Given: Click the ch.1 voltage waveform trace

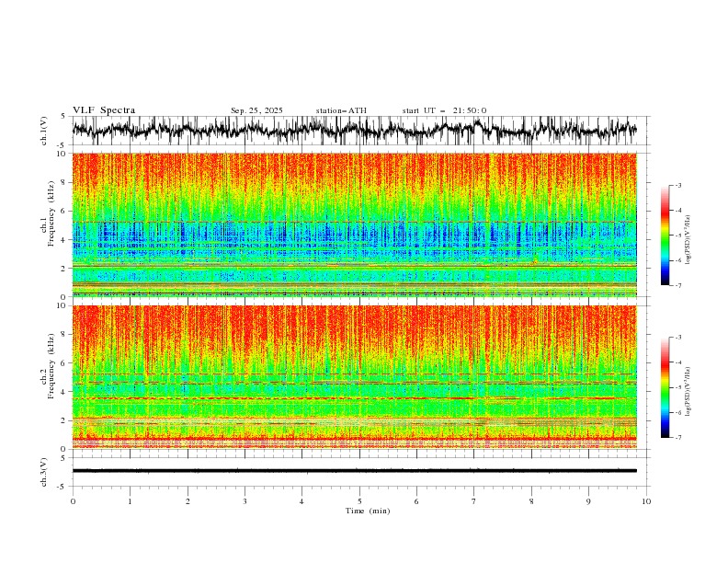Looking at the screenshot, I should [355, 130].
